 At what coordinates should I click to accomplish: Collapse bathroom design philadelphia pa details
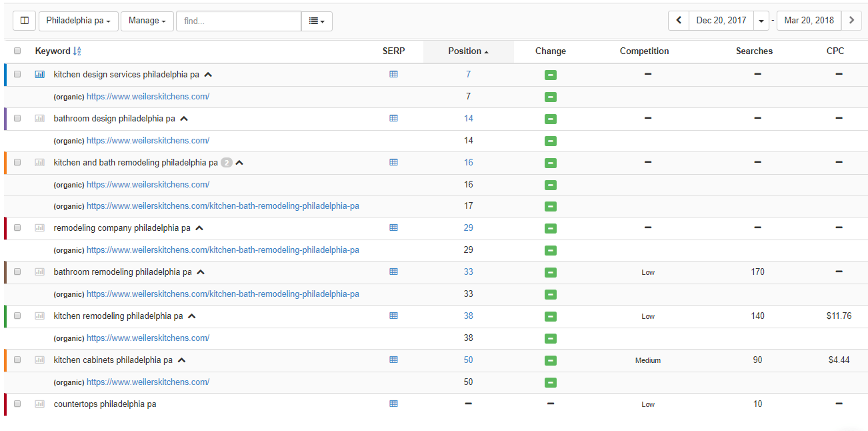[184, 119]
